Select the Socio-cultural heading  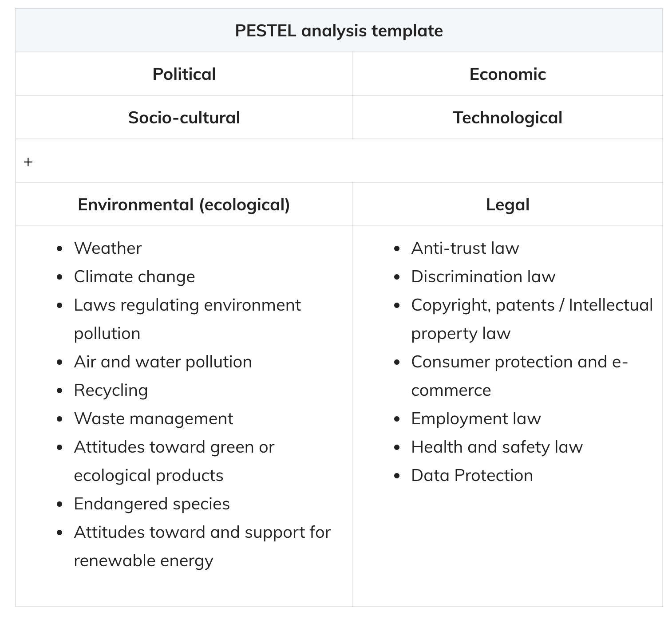184,118
